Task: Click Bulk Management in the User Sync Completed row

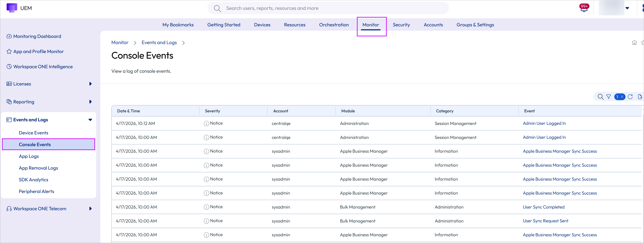Action: [x=358, y=207]
